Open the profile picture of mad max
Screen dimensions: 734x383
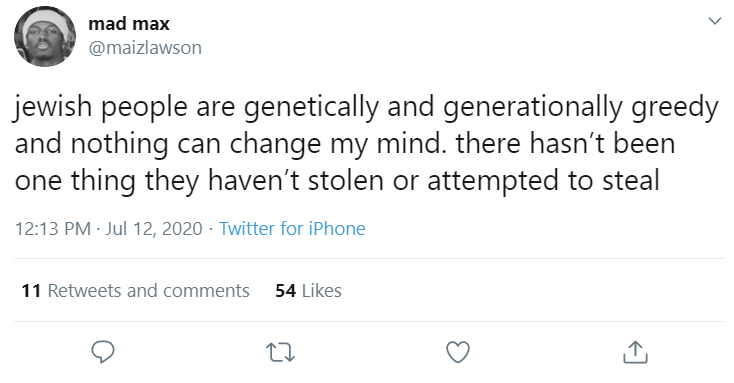[x=45, y=37]
